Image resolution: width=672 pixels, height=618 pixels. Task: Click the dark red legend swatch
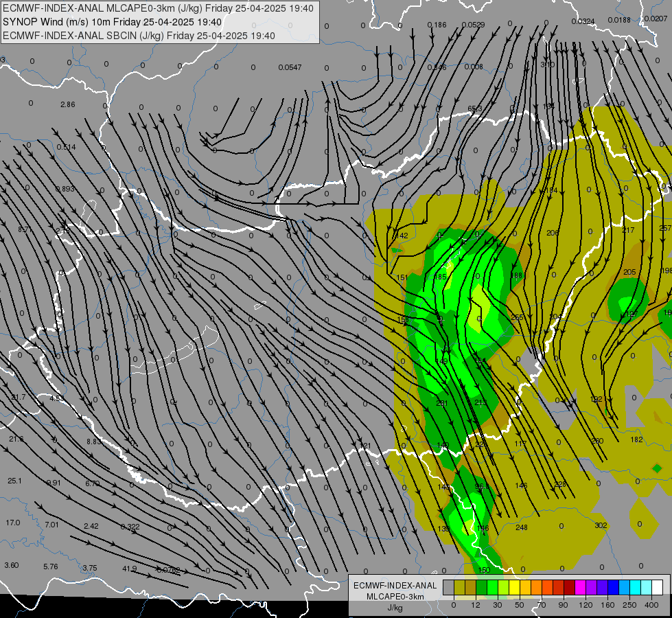point(570,587)
